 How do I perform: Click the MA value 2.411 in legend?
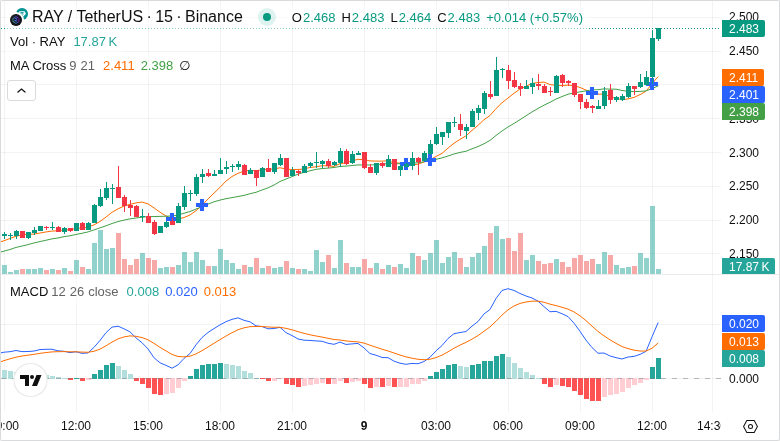point(118,66)
